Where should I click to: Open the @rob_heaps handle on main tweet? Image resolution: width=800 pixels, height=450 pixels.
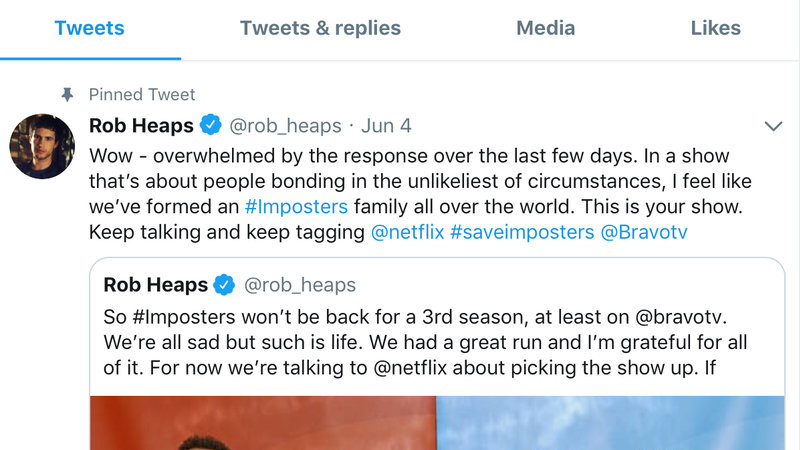[284, 126]
